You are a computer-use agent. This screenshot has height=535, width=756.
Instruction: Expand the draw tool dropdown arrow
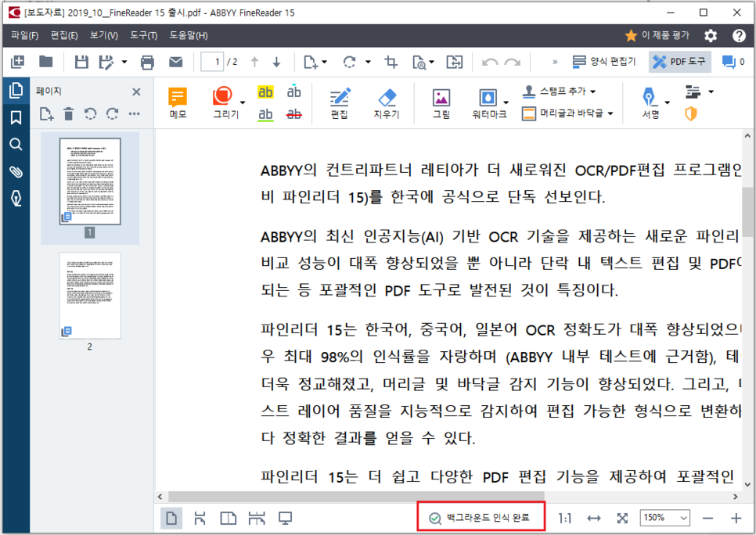pos(243,102)
